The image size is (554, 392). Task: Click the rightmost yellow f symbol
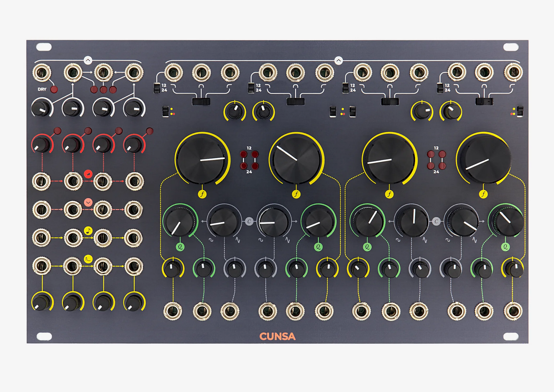pyautogui.click(x=483, y=194)
